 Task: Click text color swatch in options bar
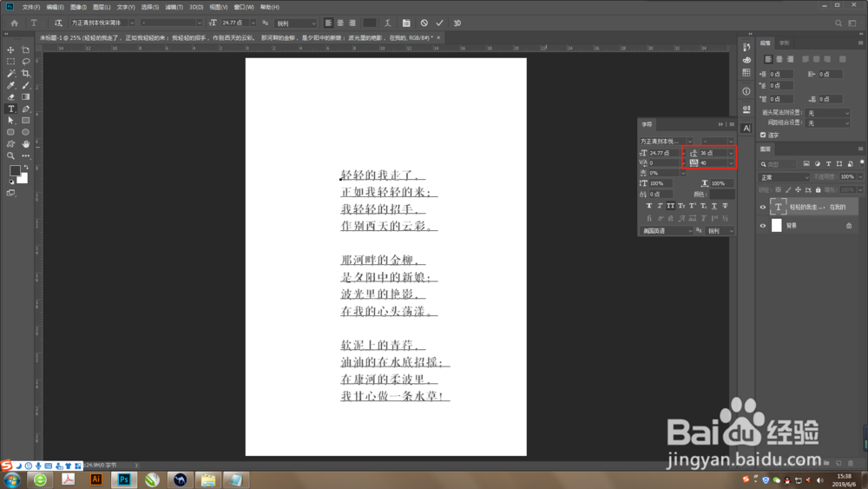369,23
